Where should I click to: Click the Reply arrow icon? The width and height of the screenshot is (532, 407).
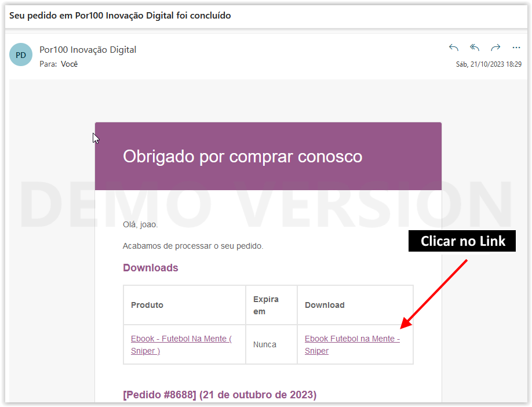pyautogui.click(x=454, y=48)
